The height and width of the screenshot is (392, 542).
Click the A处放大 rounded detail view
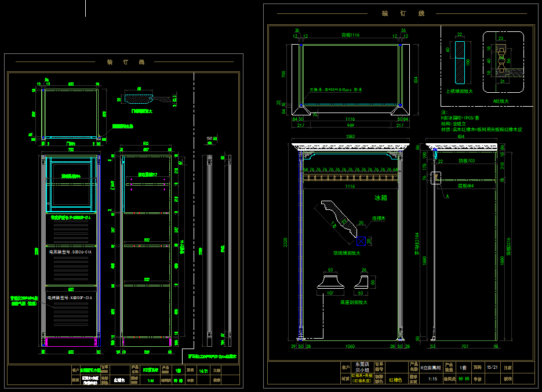tap(503, 63)
